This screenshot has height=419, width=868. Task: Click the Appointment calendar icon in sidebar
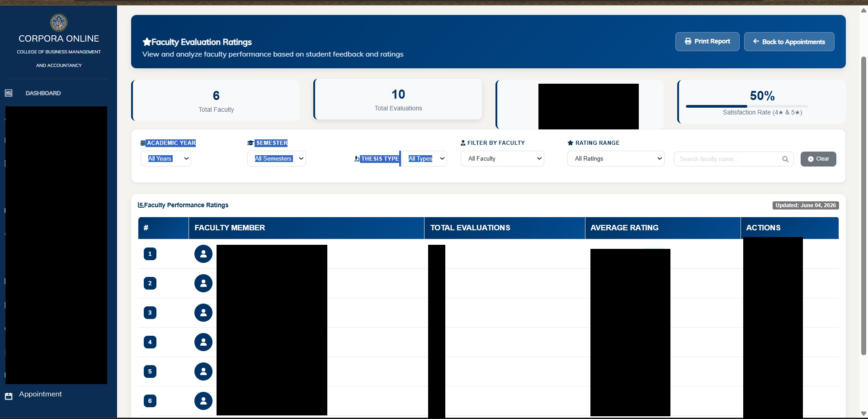click(x=9, y=396)
